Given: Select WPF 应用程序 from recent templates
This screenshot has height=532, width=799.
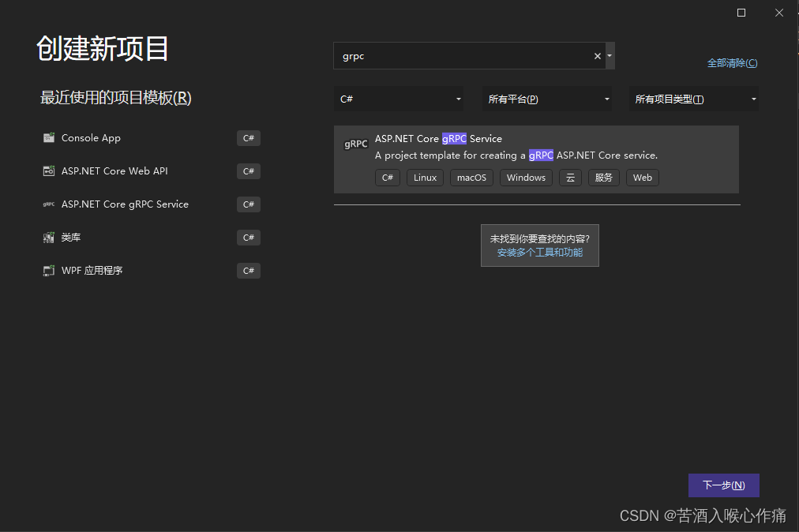Looking at the screenshot, I should tap(152, 270).
